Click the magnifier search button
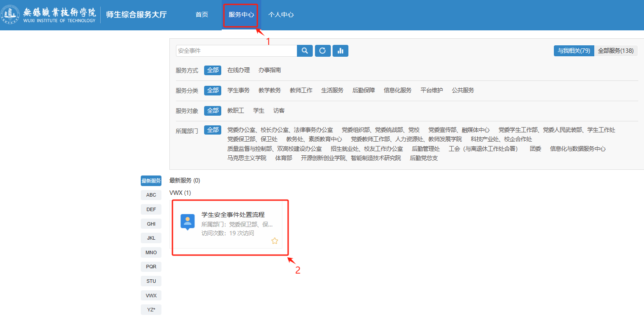This screenshot has height=318, width=644. tap(305, 51)
